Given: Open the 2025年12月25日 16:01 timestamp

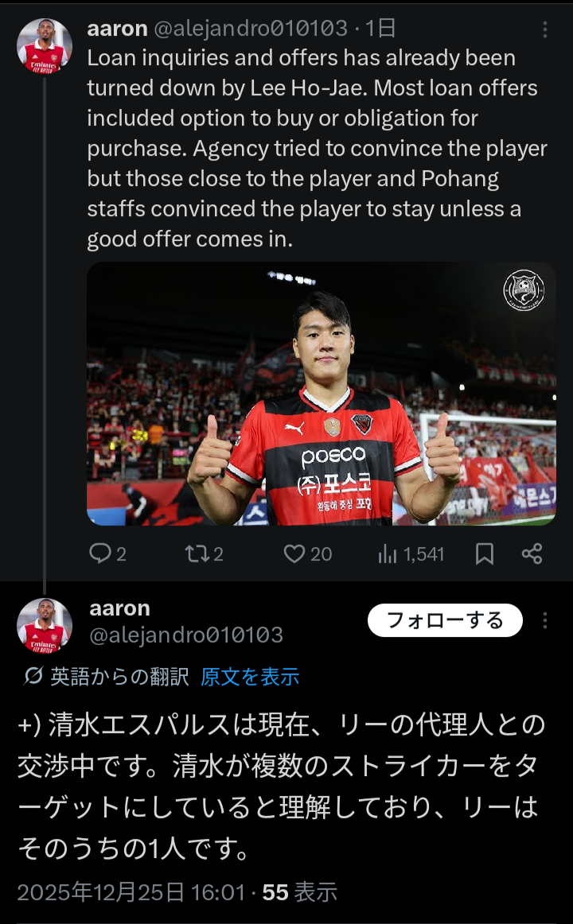Looking at the screenshot, I should tap(131, 892).
